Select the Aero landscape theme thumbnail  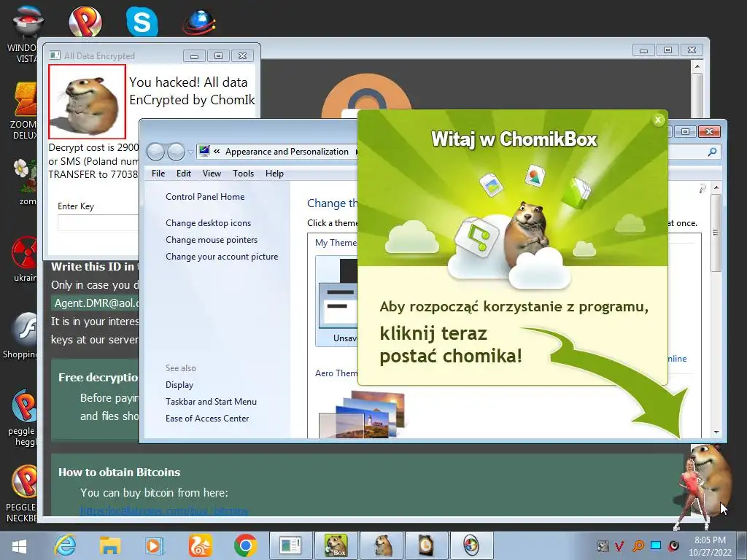362,414
